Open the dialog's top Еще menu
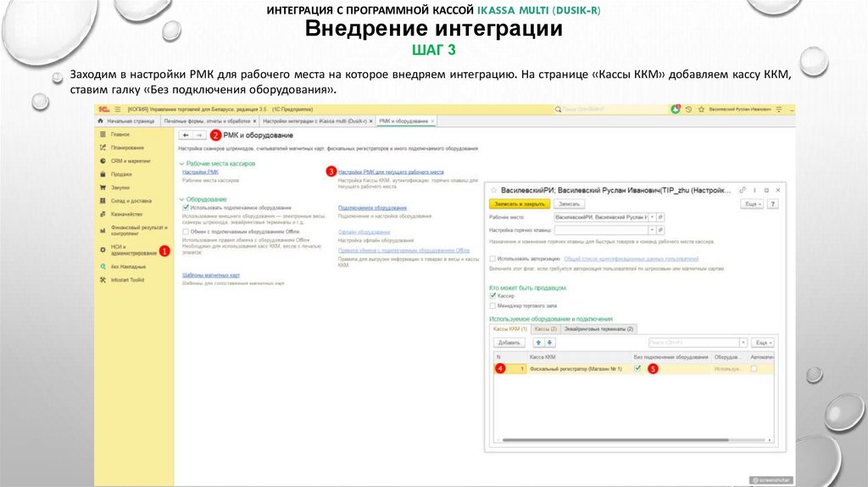The image size is (868, 487). tap(753, 204)
